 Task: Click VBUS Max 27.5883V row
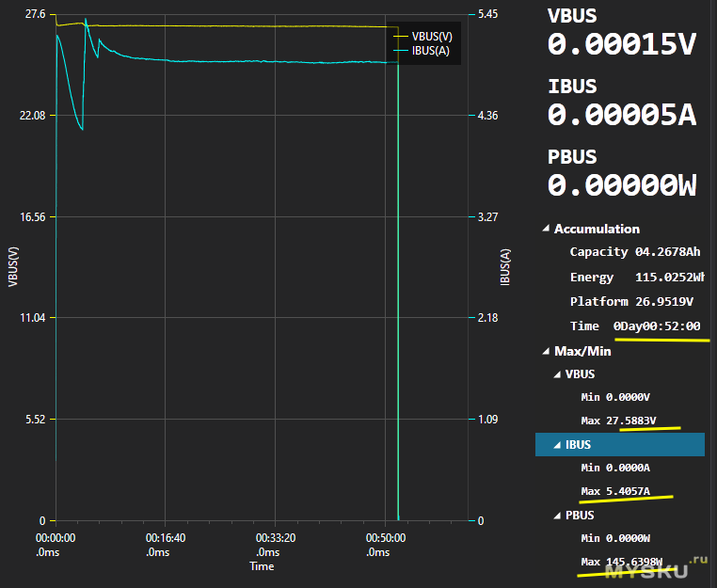point(618,421)
